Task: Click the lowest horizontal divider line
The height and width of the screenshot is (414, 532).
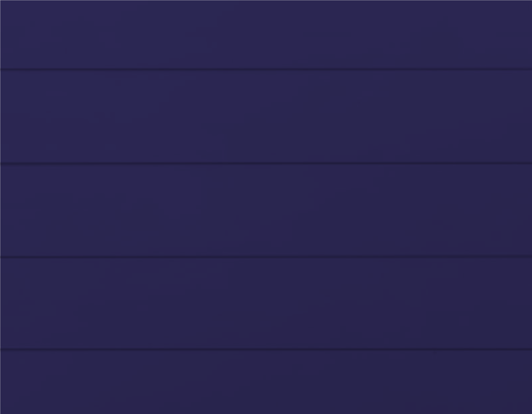Action: pos(266,349)
